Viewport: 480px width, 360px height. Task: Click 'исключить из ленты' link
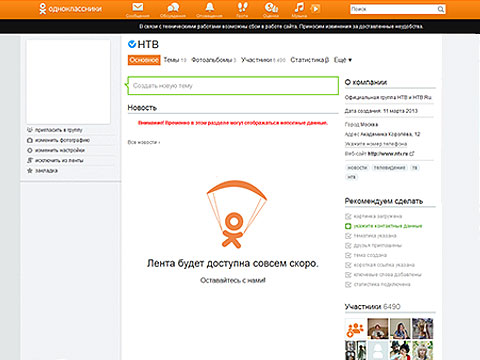(x=59, y=160)
